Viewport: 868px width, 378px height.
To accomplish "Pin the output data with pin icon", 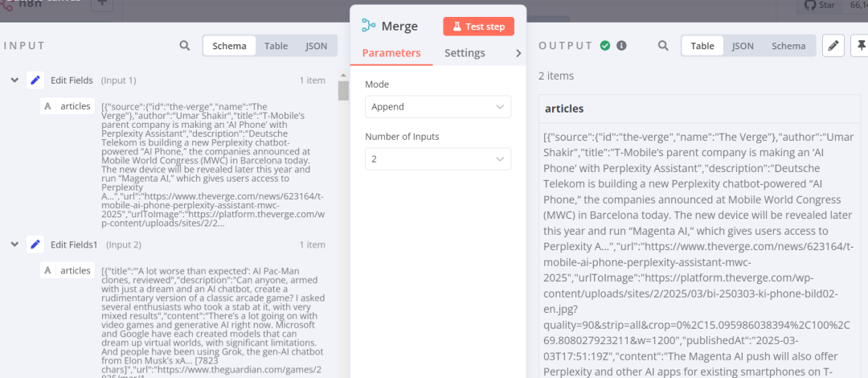I will click(x=861, y=46).
